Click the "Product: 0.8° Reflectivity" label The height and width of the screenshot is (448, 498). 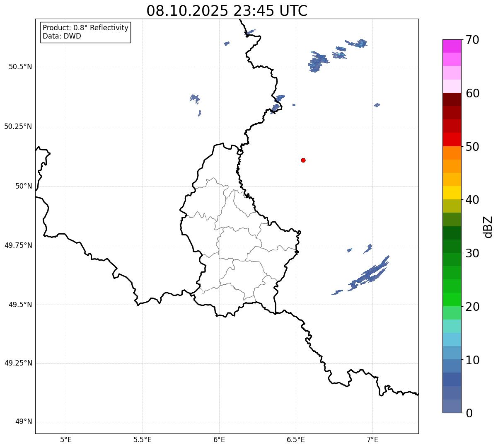pyautogui.click(x=86, y=28)
